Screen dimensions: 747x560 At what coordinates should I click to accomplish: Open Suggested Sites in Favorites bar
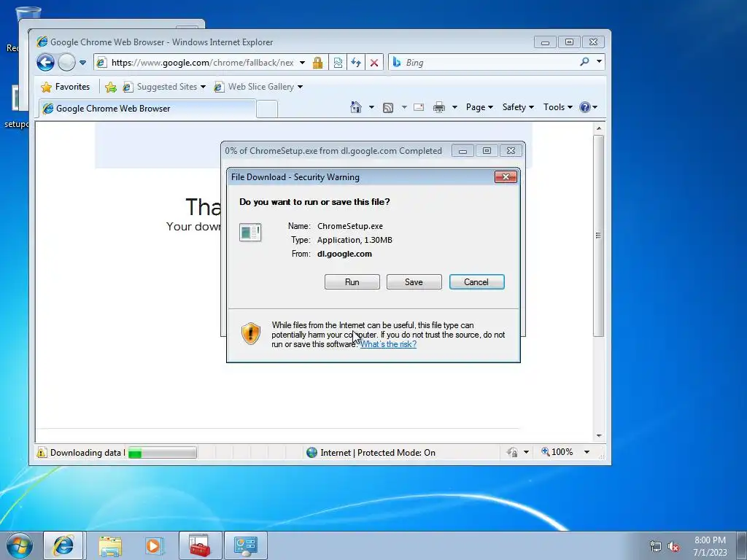click(164, 87)
